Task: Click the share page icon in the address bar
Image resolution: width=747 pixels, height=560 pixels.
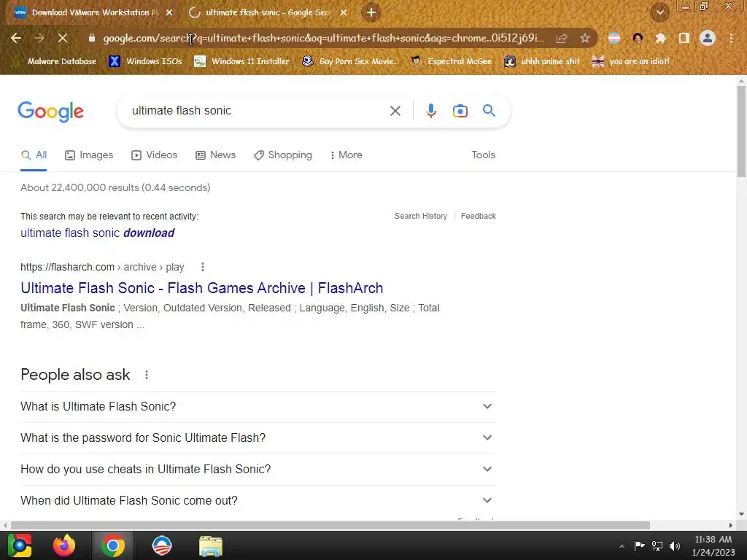Action: coord(562,38)
